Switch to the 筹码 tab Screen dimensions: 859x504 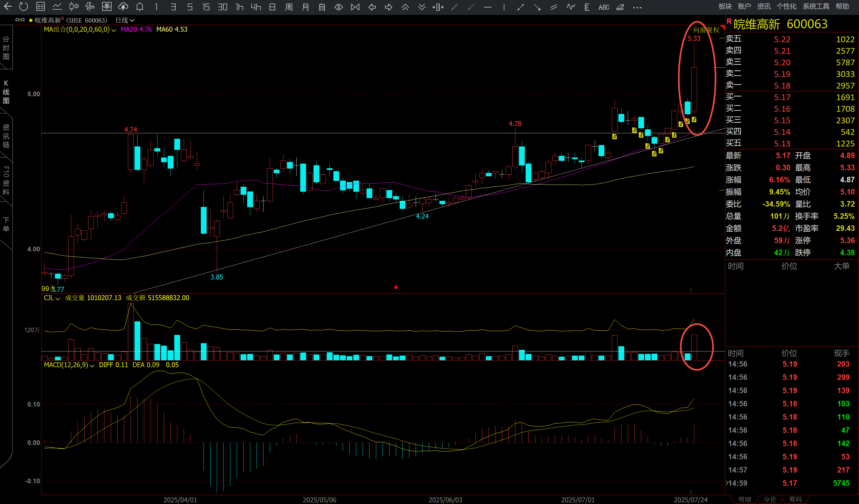click(x=795, y=499)
